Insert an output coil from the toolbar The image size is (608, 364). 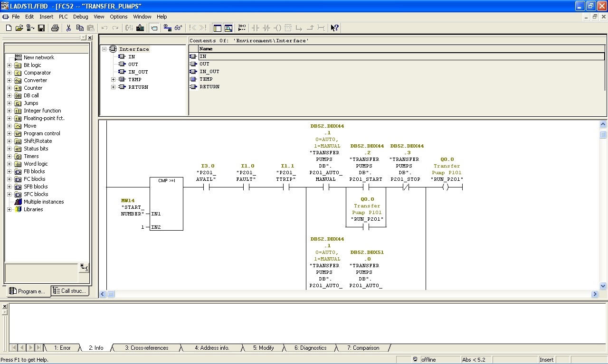pos(277,28)
